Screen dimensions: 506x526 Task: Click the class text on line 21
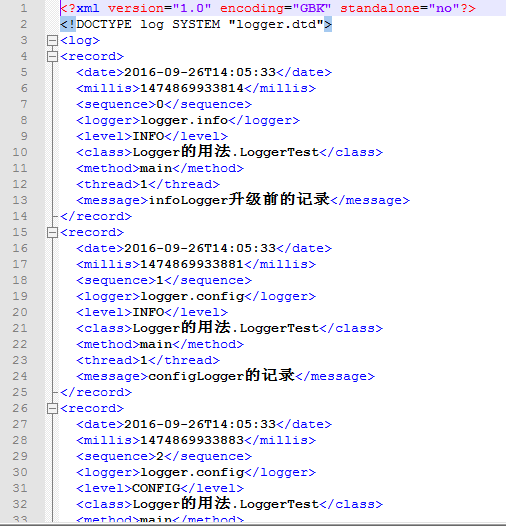pos(225,328)
